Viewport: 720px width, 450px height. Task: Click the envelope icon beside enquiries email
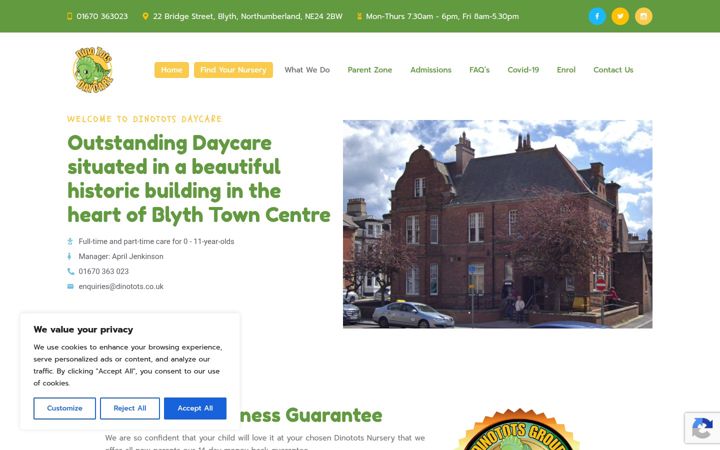(70, 287)
